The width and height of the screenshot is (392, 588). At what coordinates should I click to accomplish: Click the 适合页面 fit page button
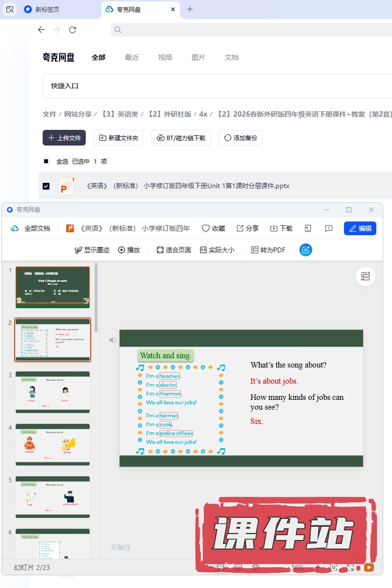point(174,250)
